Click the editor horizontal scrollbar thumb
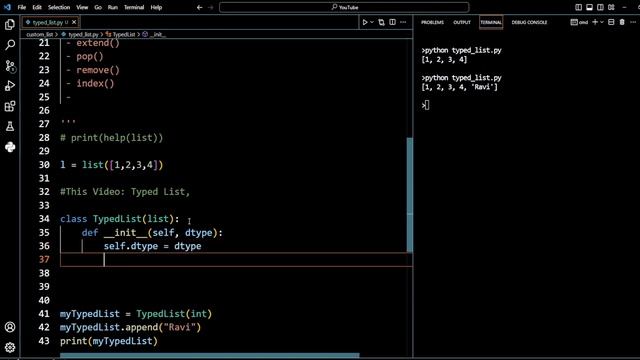Image resolution: width=640 pixels, height=360 pixels. tap(210, 356)
